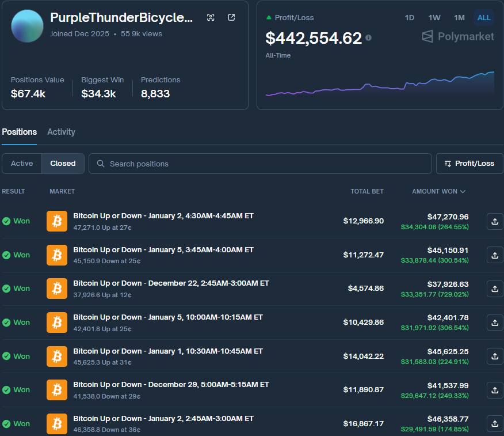Open market Bitcoin Up or Down January 1, 10:30AM-10:45AM ET

[x=168, y=351]
